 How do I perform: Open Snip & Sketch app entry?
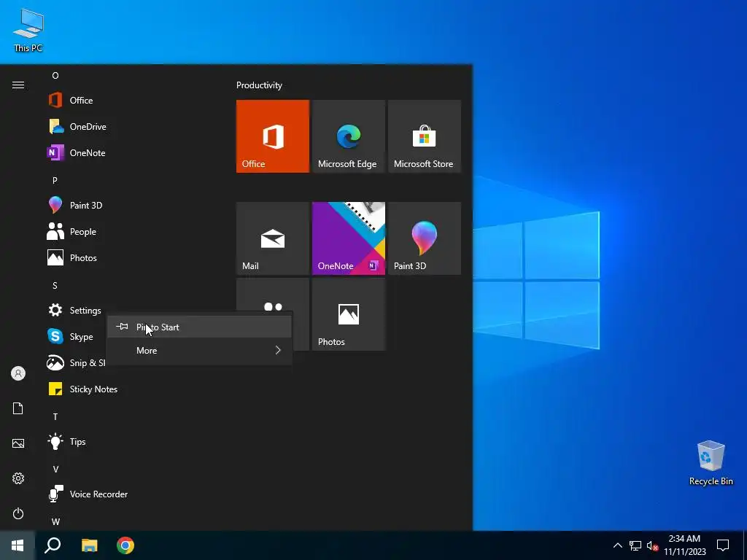tap(74, 363)
